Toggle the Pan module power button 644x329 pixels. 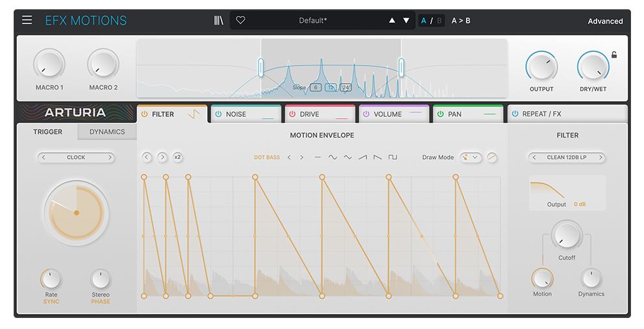point(441,114)
